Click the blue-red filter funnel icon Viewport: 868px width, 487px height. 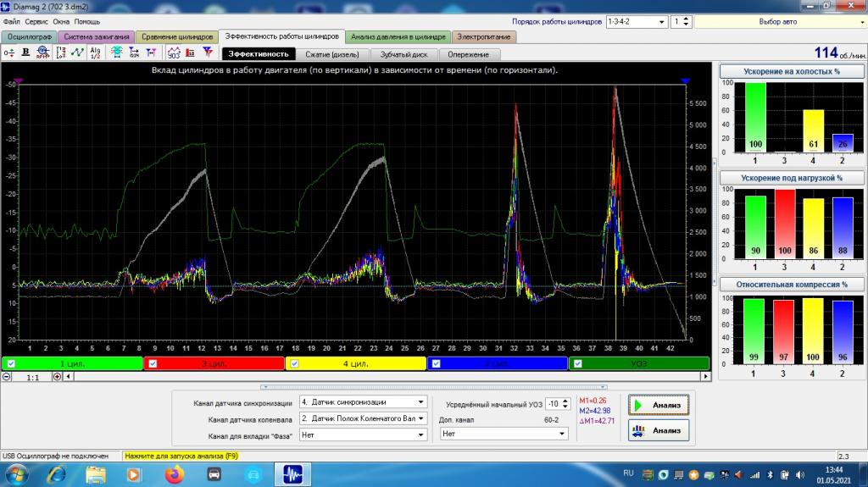208,53
